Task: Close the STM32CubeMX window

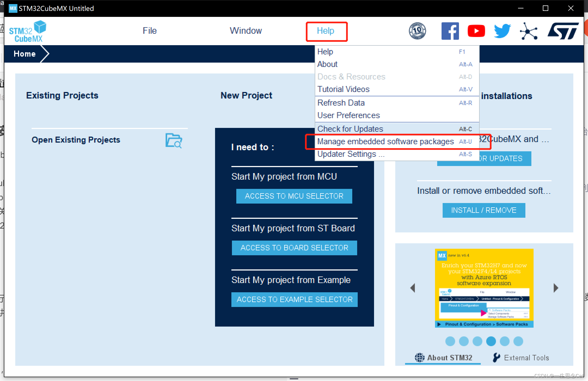Action: [571, 8]
